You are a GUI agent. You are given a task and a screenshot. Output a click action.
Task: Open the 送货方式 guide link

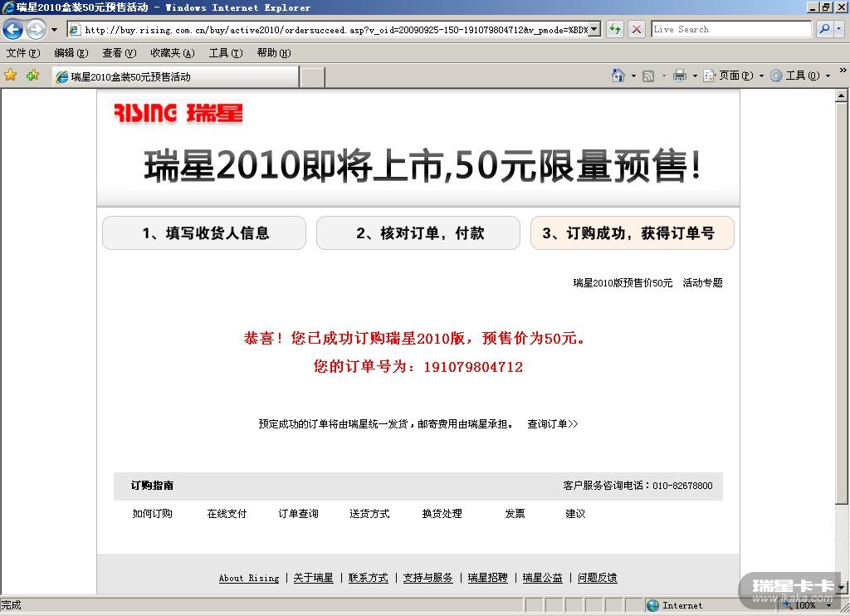pos(369,514)
